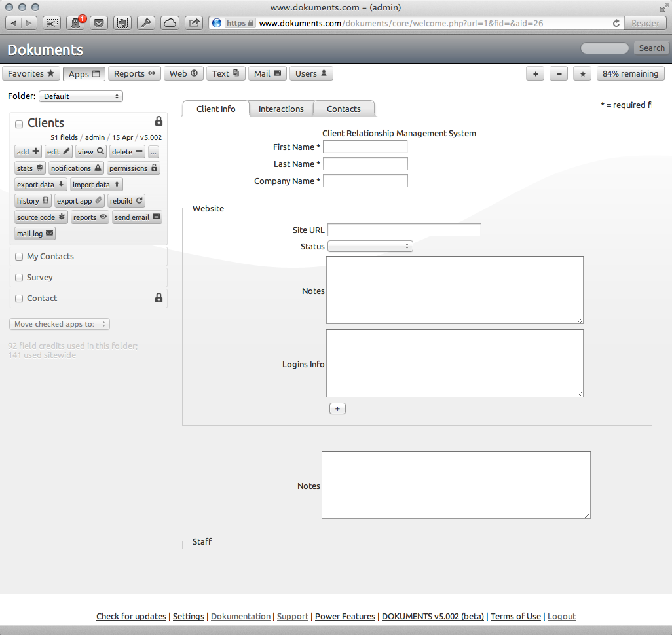Add a new Clients record
The image size is (672, 635).
[28, 152]
